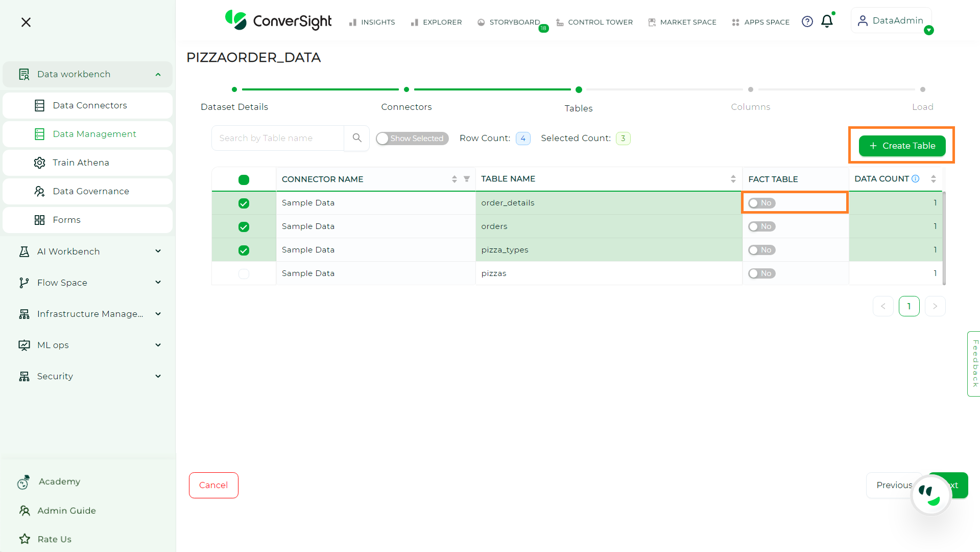Click the AI Workbench flask icon

pos(24,251)
